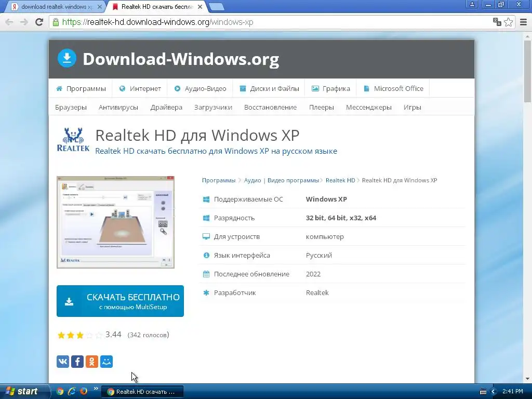Share page on Facebook

[x=77, y=362]
